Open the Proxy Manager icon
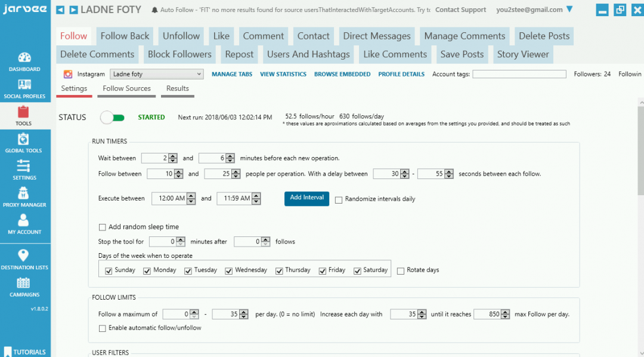644x357 pixels. 24,193
